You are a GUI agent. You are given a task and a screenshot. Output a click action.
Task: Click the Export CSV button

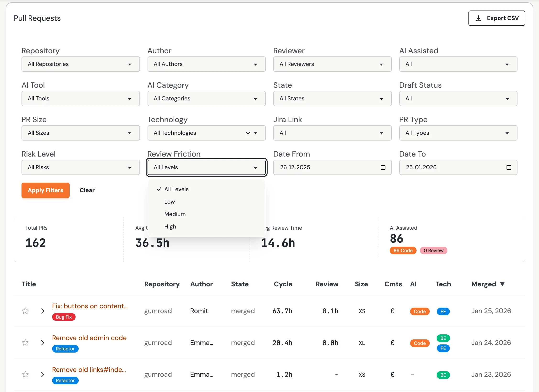tap(496, 18)
